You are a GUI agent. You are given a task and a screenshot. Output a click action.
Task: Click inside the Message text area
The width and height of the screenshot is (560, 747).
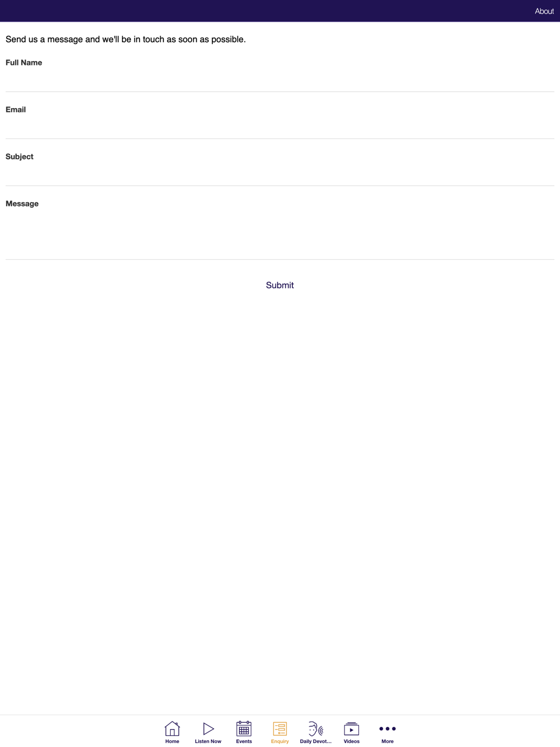point(280,234)
